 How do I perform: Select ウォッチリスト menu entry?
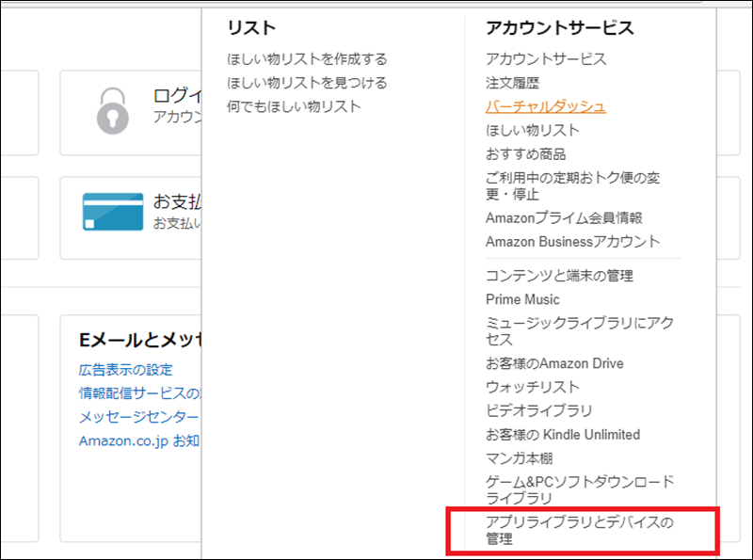(x=533, y=387)
